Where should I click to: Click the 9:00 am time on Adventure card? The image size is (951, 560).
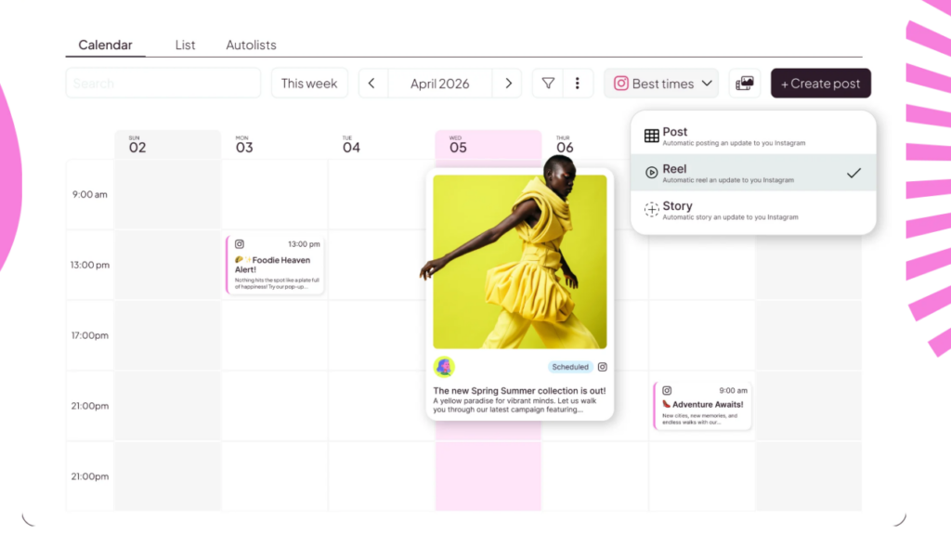pyautogui.click(x=734, y=391)
